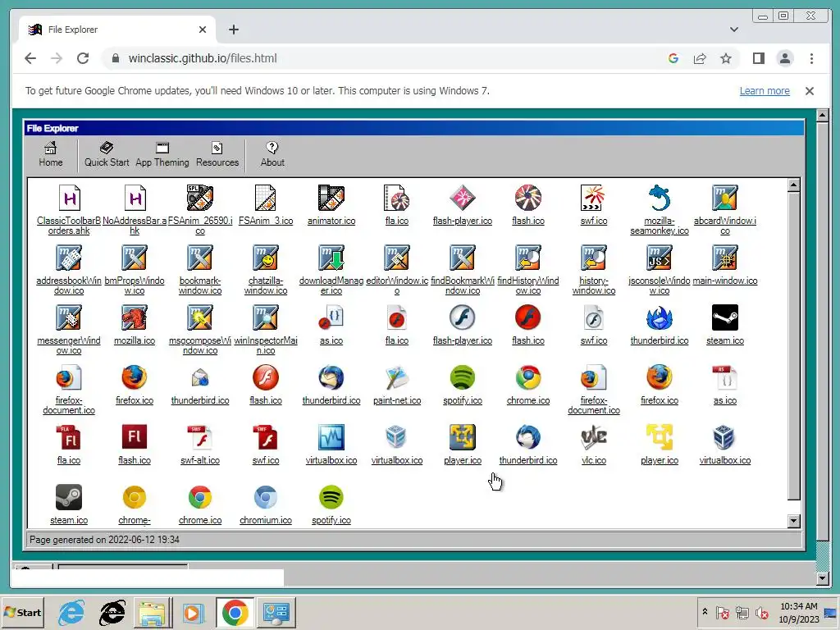Open the blue flame thunderbird.ico file

click(660, 325)
